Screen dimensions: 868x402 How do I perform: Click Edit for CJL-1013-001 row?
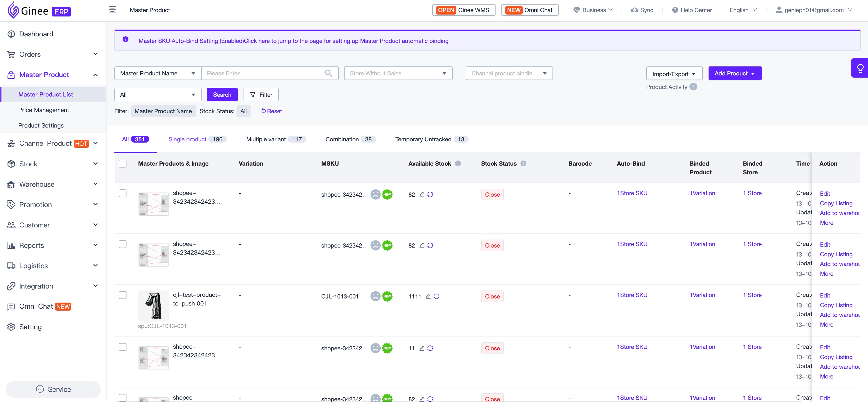coord(825,295)
